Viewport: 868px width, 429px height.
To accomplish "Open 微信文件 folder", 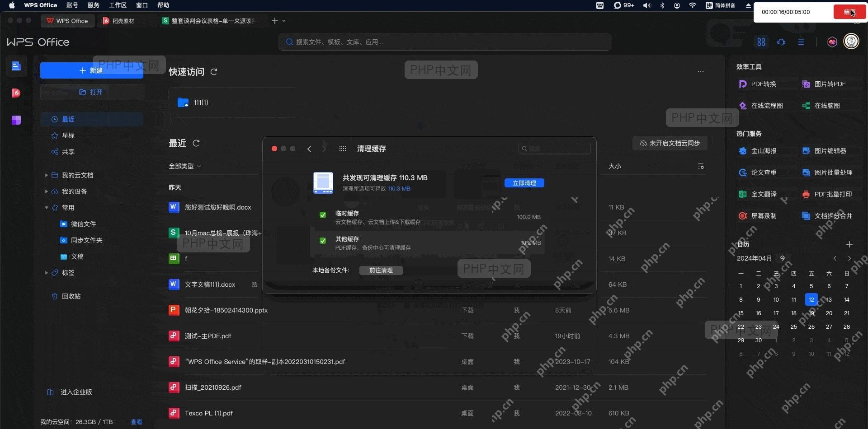I will (78, 224).
